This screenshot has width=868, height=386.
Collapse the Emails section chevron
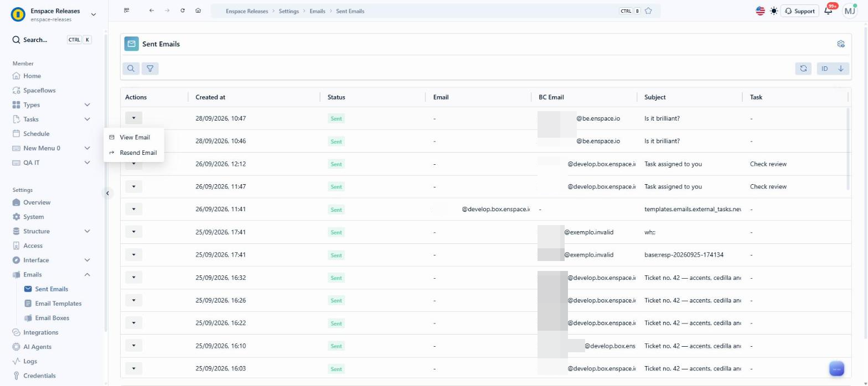coord(87,274)
